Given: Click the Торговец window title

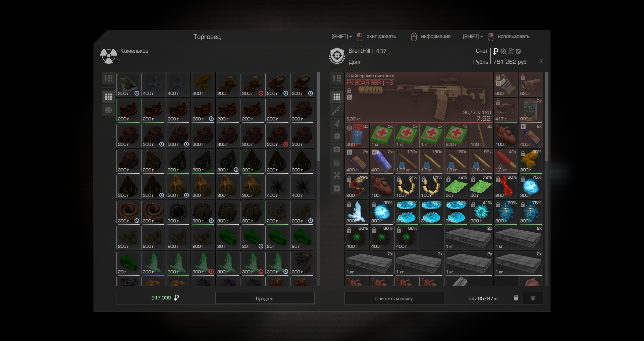Looking at the screenshot, I should click(x=207, y=37).
